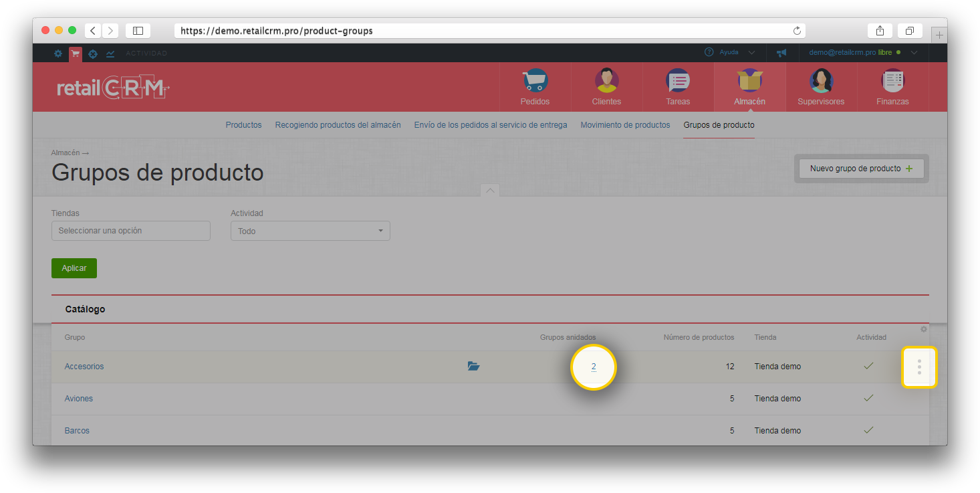The image size is (980, 493).
Task: Open the Almacén section
Action: 749,87
